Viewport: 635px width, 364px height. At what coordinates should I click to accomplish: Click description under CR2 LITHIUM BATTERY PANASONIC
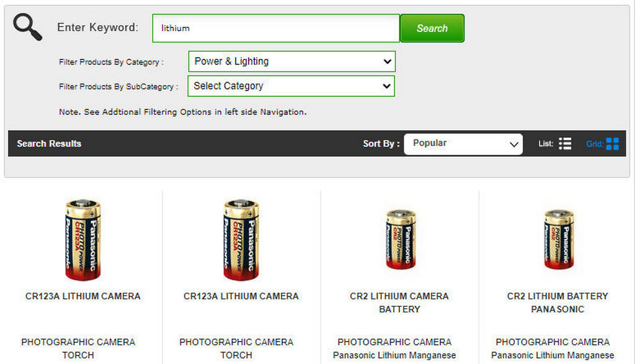point(553,348)
